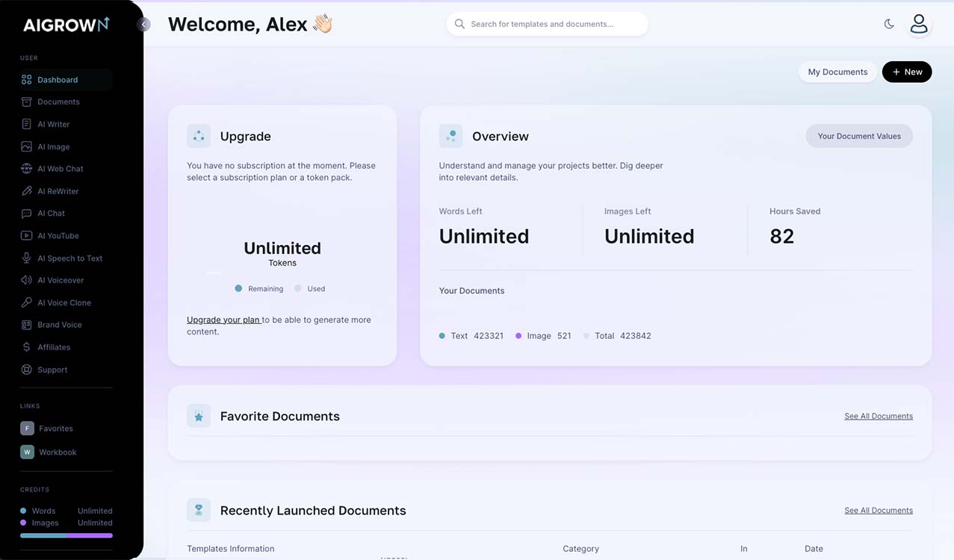954x560 pixels.
Task: Open the Brand Voice section
Action: click(x=59, y=325)
